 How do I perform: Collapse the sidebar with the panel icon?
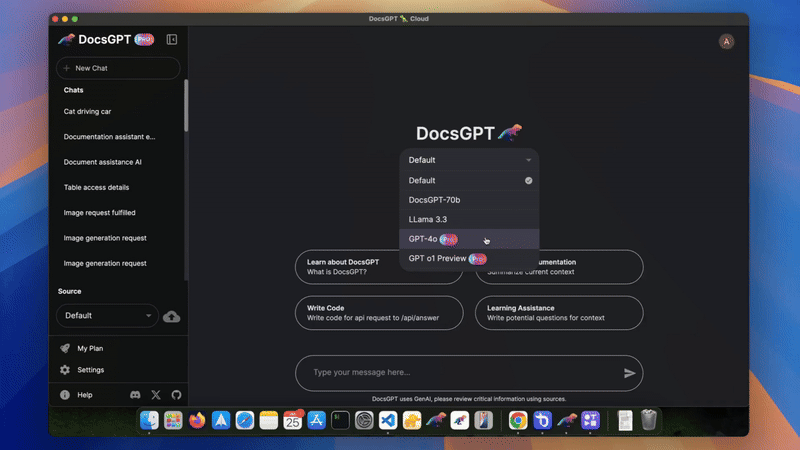[x=172, y=39]
